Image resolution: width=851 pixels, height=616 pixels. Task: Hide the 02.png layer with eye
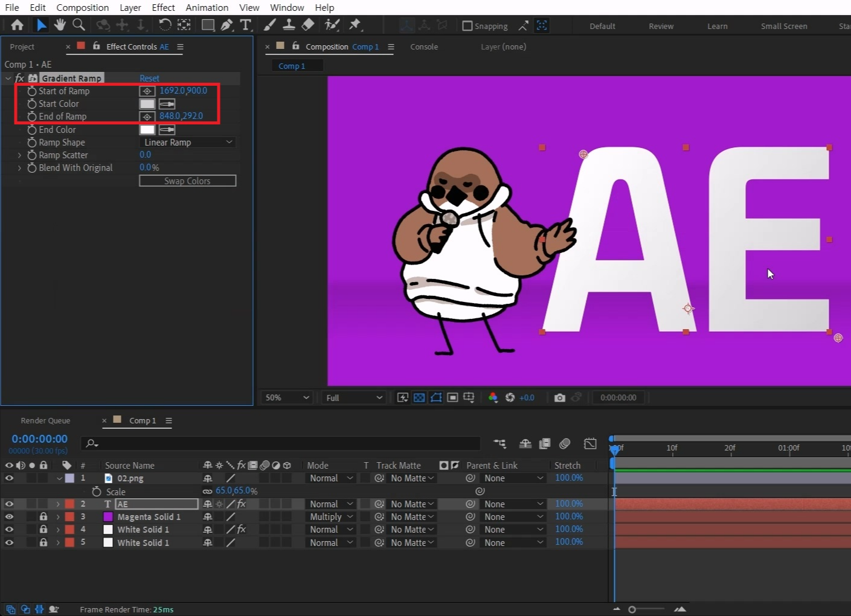tap(9, 478)
